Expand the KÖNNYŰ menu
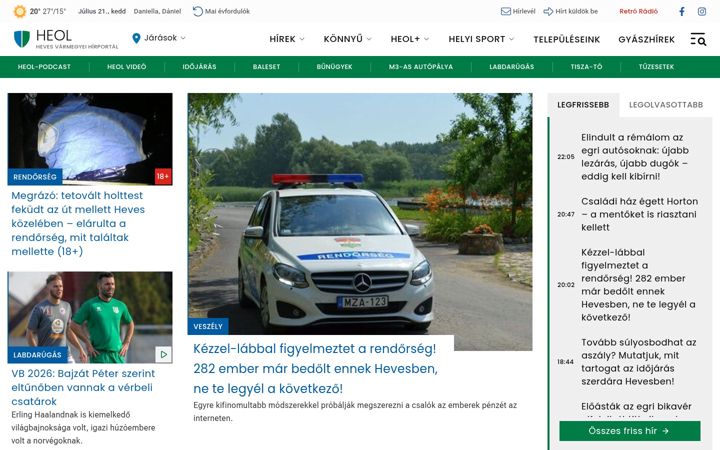The width and height of the screenshot is (720, 450). point(347,39)
